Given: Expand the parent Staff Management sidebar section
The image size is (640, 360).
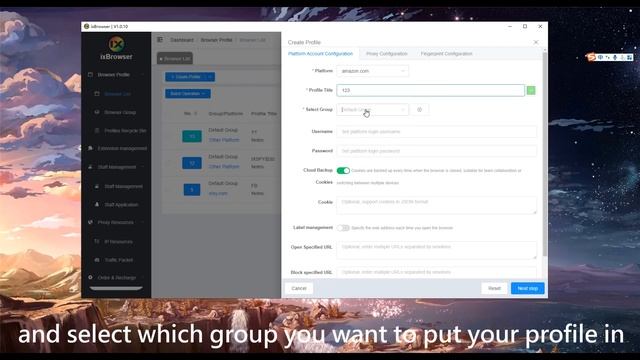Looking at the screenshot, I should [117, 167].
